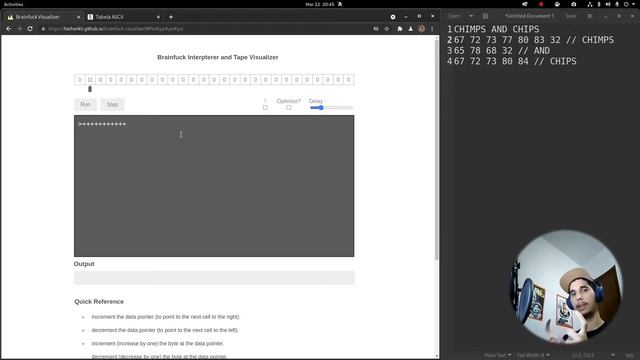This screenshot has height=360, width=640.
Task: Expand the system menu arrow in top bar
Action: pyautogui.click(x=634, y=4)
